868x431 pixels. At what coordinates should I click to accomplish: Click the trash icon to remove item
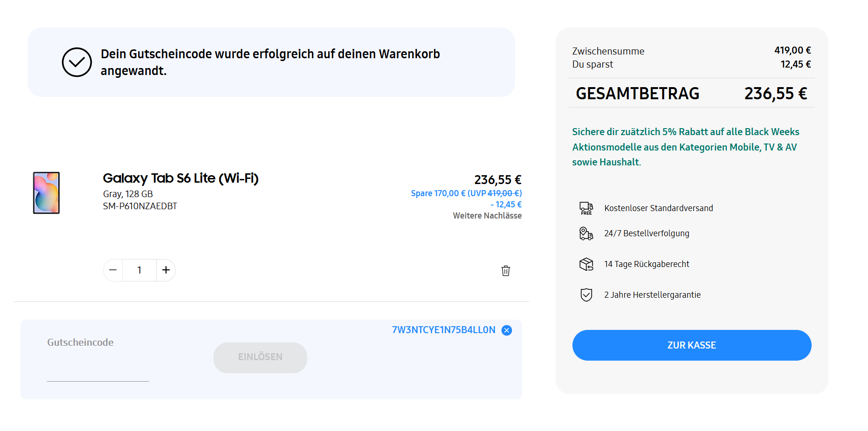[x=506, y=271]
